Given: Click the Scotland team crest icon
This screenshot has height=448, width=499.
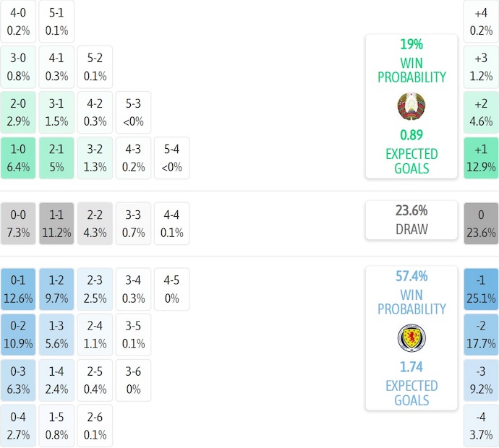Looking at the screenshot, I should pos(411,338).
